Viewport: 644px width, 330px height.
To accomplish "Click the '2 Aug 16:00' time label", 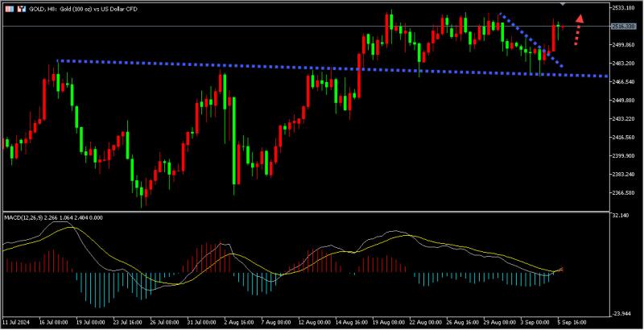I will click(241, 322).
